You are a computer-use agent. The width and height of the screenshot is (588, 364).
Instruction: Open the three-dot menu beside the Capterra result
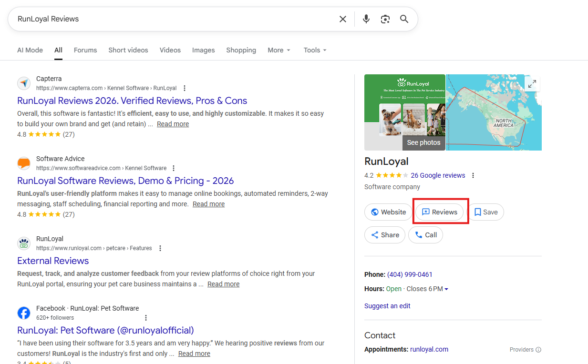pyautogui.click(x=185, y=88)
